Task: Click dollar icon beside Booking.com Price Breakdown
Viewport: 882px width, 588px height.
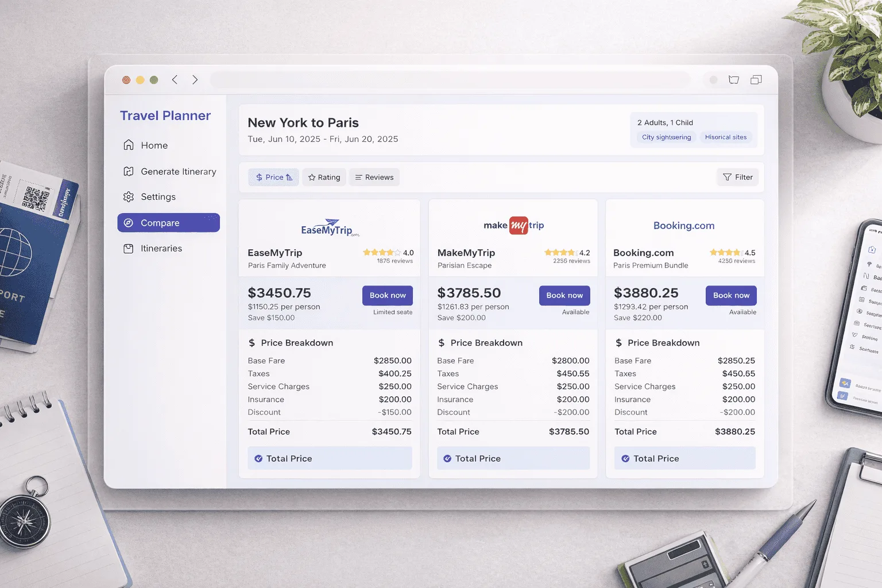Action: pos(618,343)
